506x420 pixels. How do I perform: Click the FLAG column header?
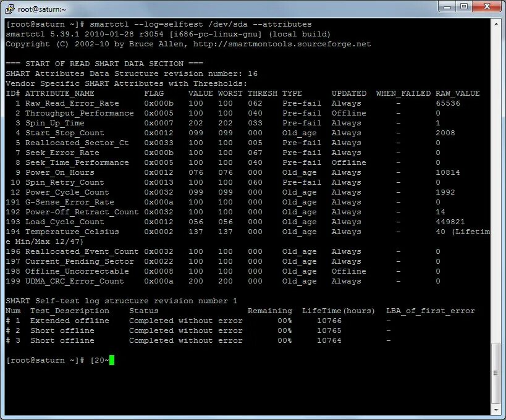tap(154, 93)
